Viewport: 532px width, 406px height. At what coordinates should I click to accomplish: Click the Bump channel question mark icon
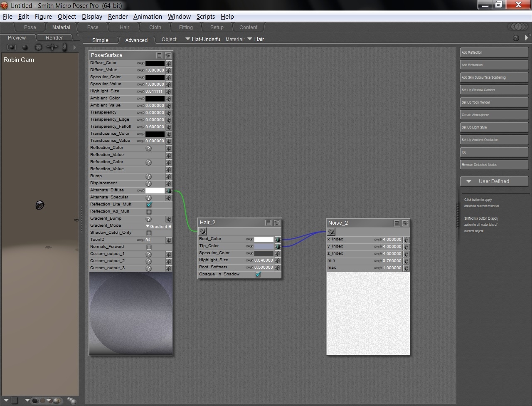tap(148, 176)
